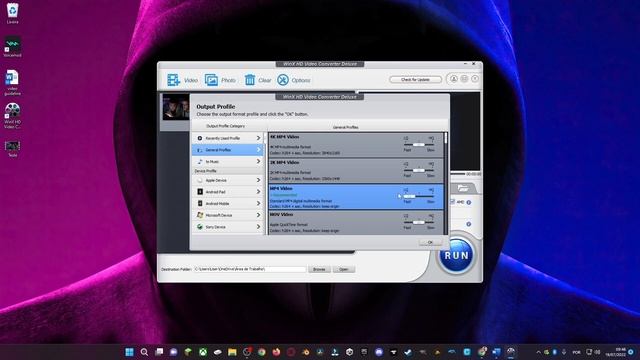Open WinX HD Video Converter desktop shortcut
640x360 pixels.
tap(12, 116)
